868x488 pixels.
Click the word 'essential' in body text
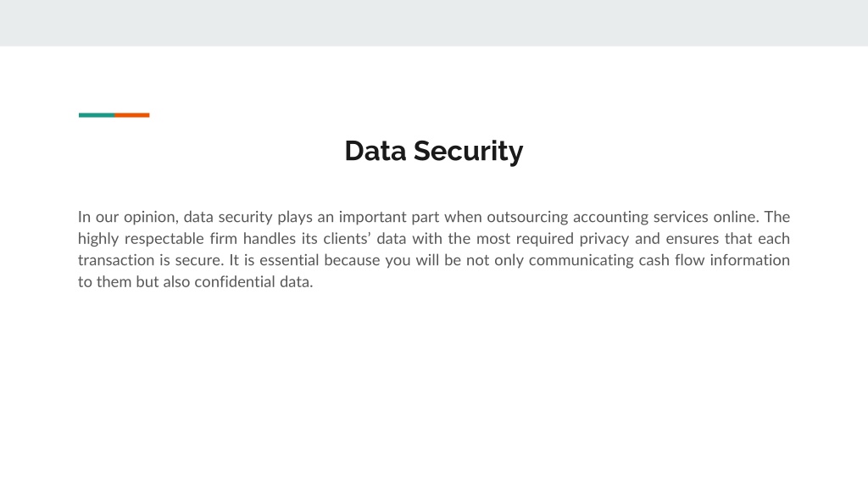(x=289, y=260)
